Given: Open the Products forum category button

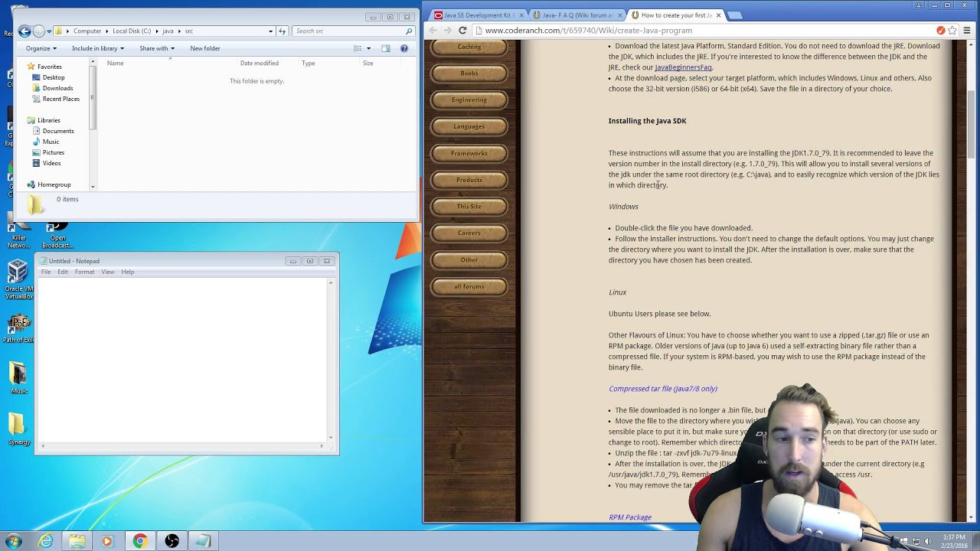Looking at the screenshot, I should (x=469, y=180).
